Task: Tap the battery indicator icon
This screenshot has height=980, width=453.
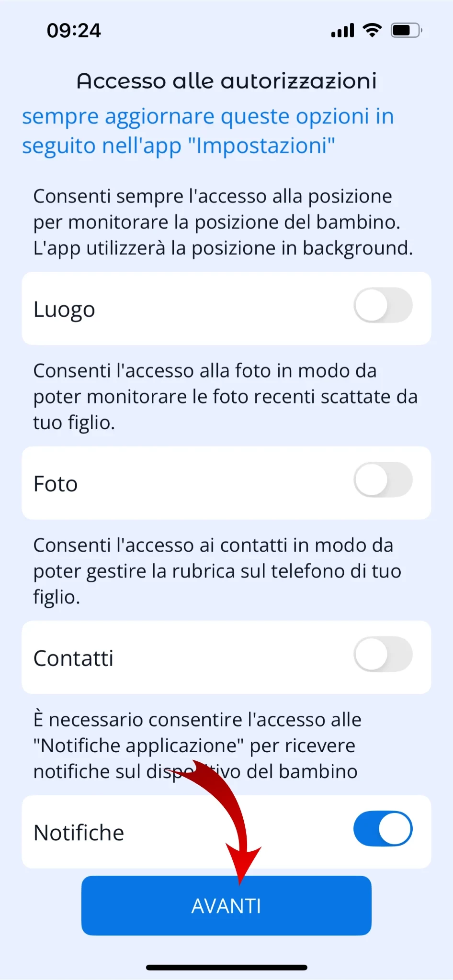Action: pos(406,31)
